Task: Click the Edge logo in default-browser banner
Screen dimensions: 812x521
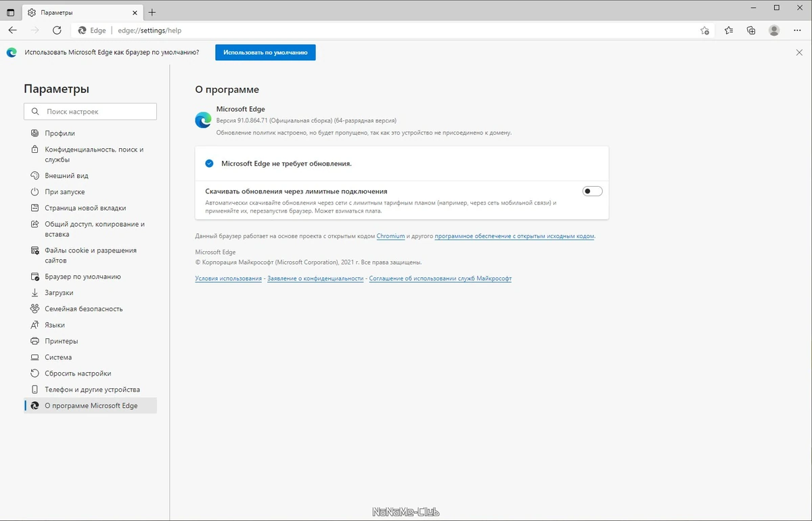Action: click(12, 52)
